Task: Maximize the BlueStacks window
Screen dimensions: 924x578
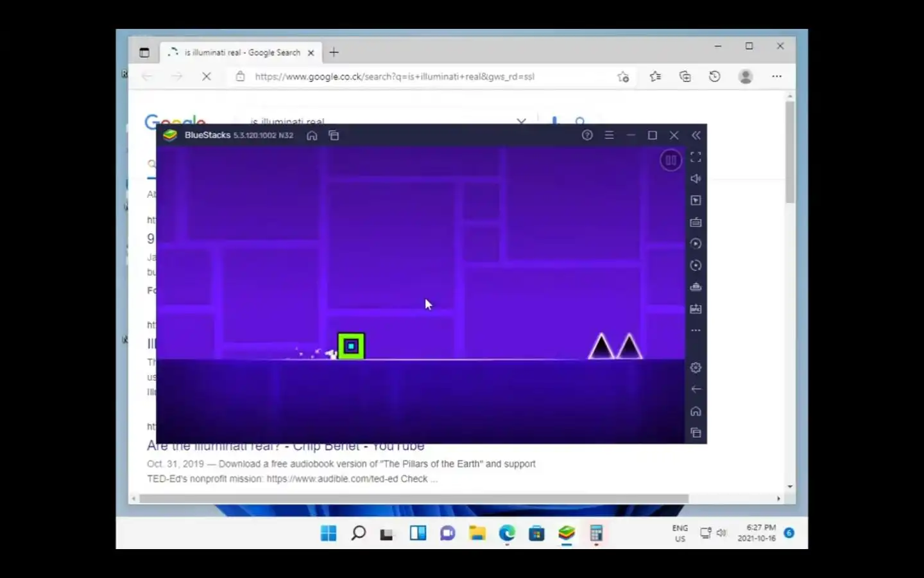Action: coord(653,135)
